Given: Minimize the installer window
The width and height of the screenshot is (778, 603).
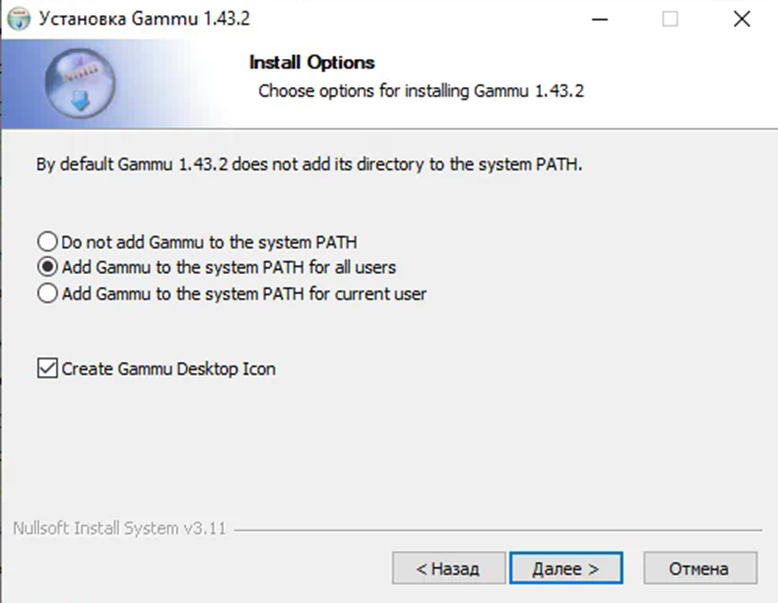Looking at the screenshot, I should [599, 18].
